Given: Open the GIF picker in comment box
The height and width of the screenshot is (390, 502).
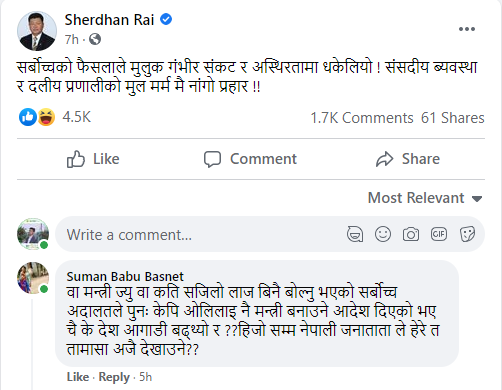Looking at the screenshot, I should click(439, 234).
